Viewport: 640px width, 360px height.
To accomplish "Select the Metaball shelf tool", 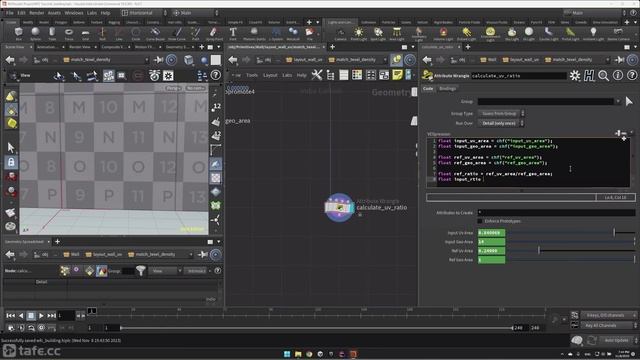I will [x=293, y=33].
